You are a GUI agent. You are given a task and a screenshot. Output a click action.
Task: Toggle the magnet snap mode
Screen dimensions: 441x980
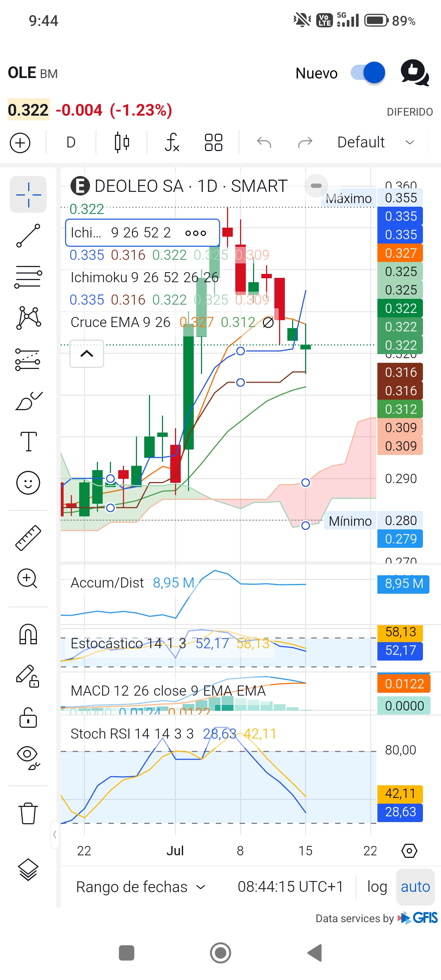click(x=28, y=634)
